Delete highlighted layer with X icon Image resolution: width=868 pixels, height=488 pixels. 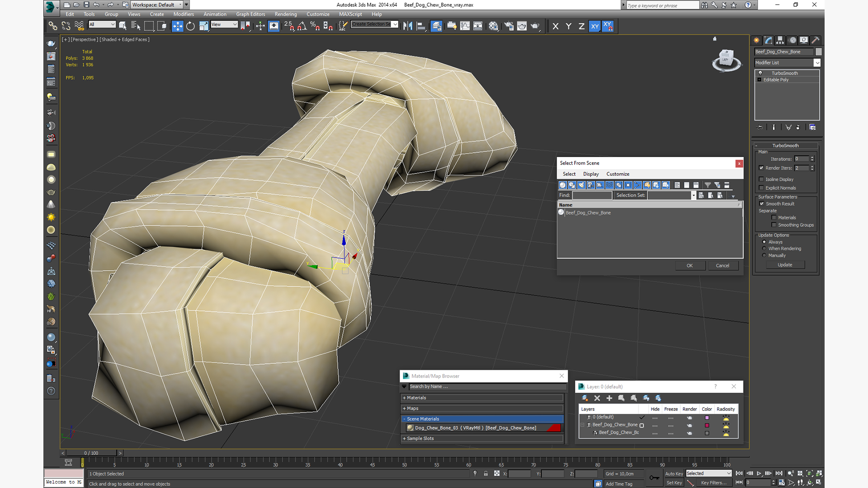pyautogui.click(x=597, y=398)
